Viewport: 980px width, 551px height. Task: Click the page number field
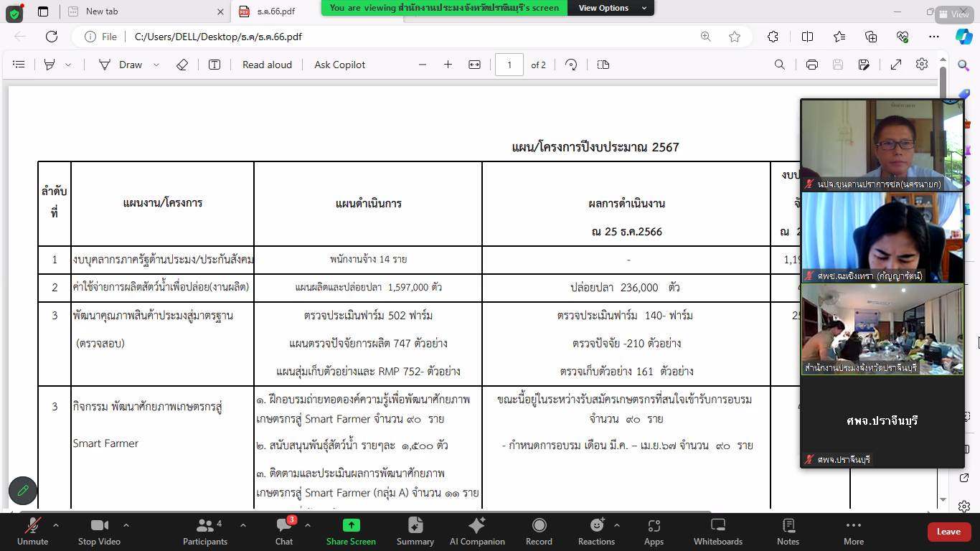[509, 65]
